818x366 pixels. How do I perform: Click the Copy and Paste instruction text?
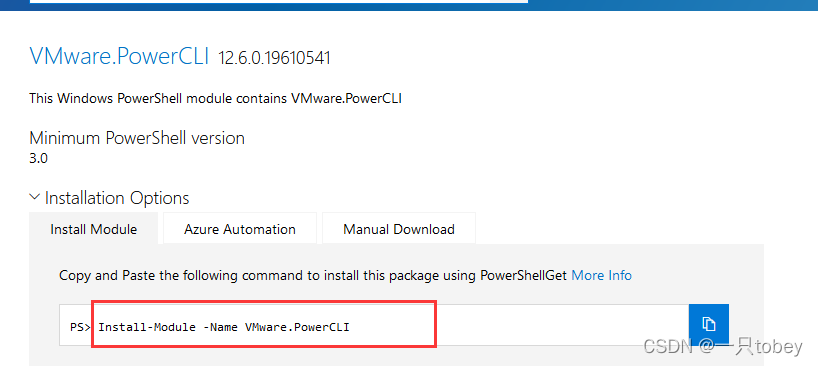click(313, 275)
